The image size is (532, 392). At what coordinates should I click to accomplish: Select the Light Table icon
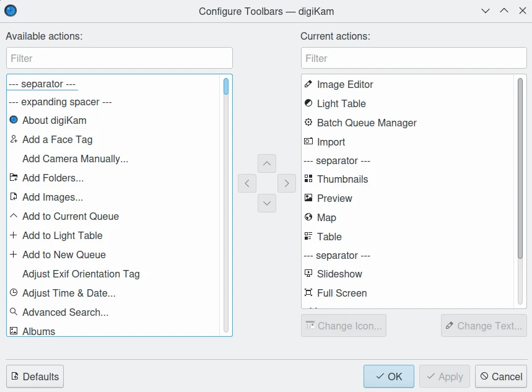308,103
